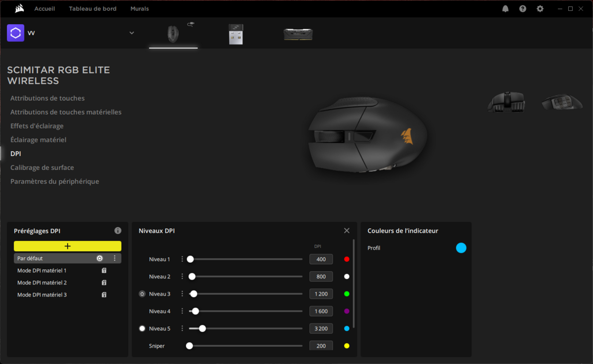Viewport: 593px width, 364px height.
Task: Click the info icon in Préréglages DPI
Action: [x=118, y=231]
